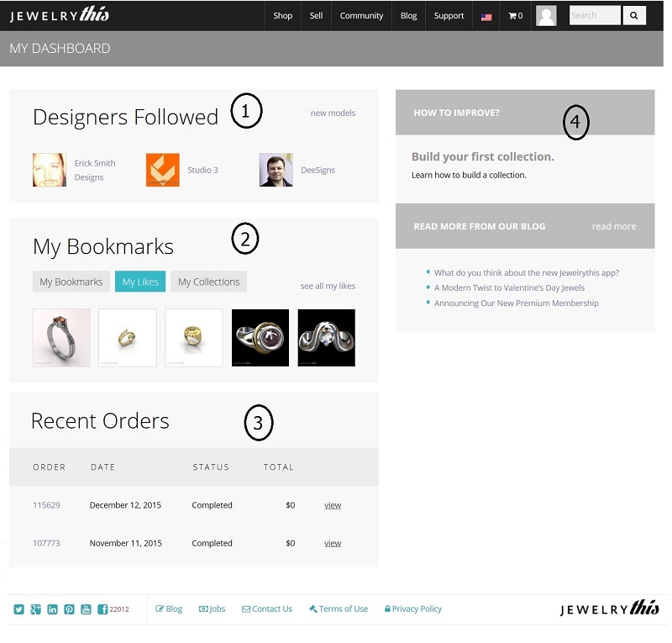Open Studio 3 designer name link
Viewport: 672px width, 643px height.
point(202,170)
